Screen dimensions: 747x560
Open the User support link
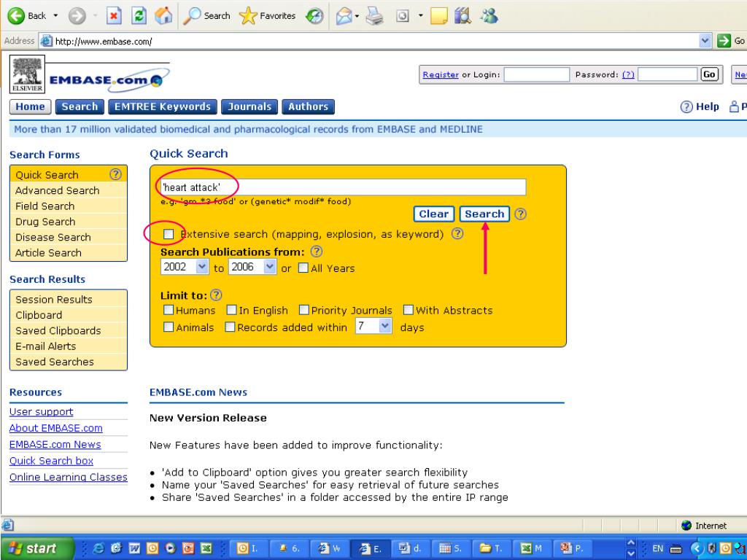[x=41, y=411]
